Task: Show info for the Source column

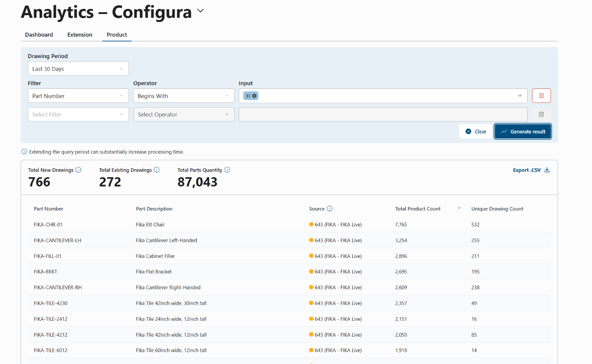Action: point(330,209)
